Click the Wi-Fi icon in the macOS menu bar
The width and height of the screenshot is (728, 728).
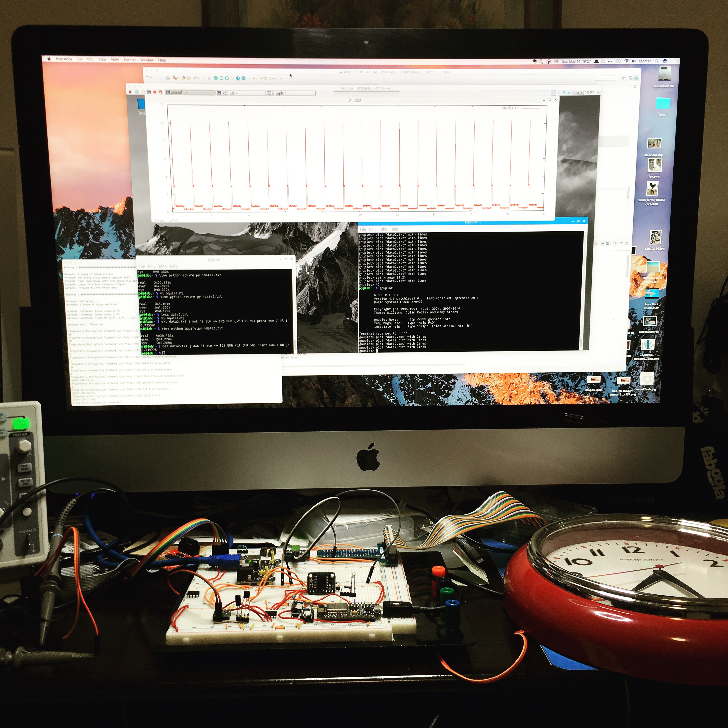point(627,61)
